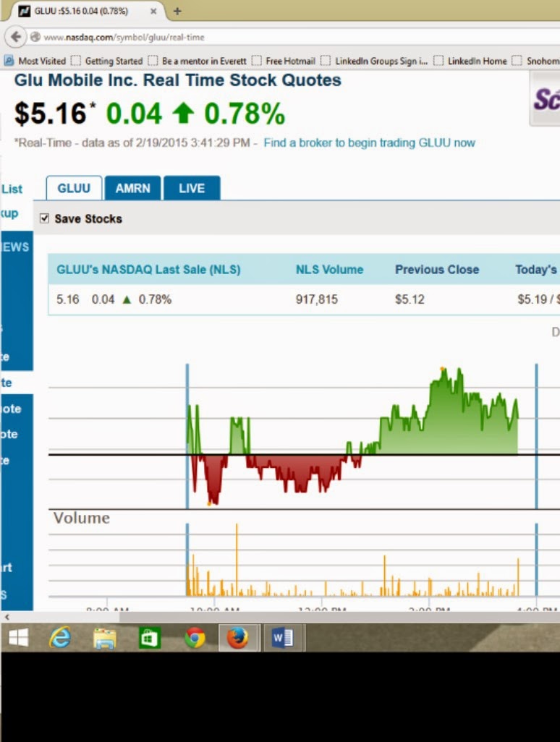
Task: Click the 917,815 volume value
Action: point(317,299)
